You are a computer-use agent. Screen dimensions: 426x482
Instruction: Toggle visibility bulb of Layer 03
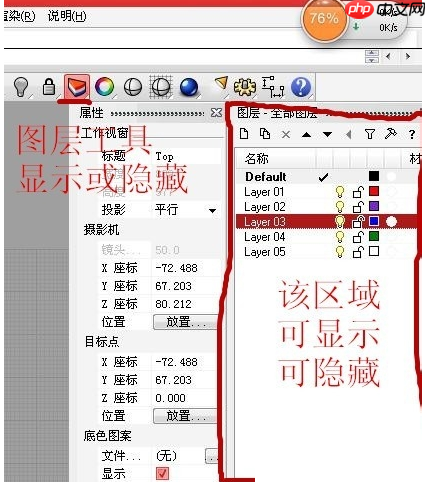tap(340, 222)
